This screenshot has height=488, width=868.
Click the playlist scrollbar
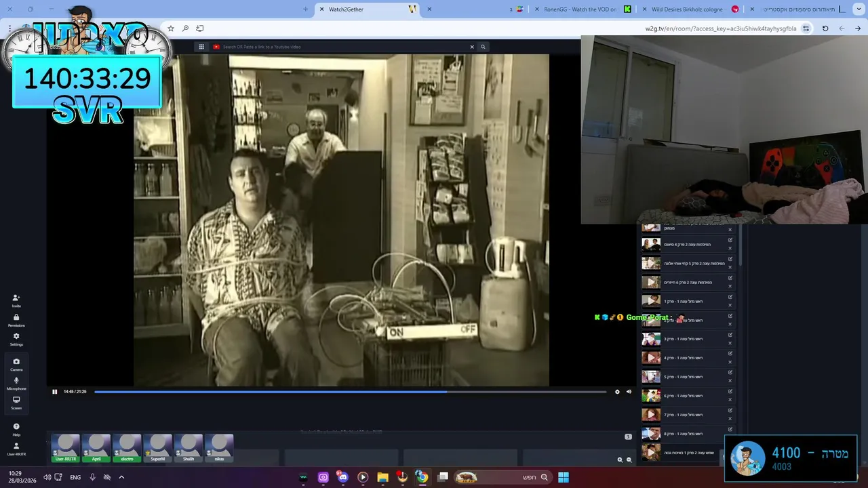[740, 245]
